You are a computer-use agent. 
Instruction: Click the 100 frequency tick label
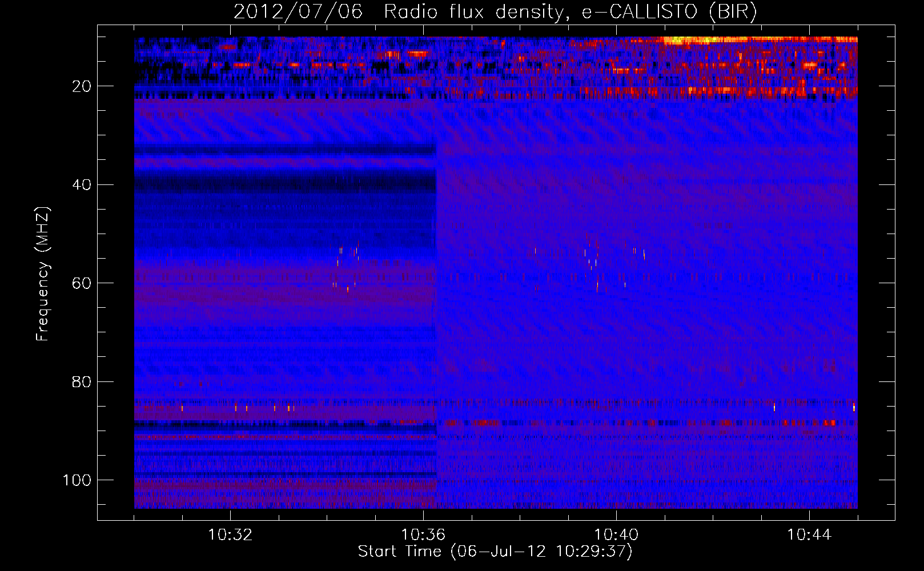pyautogui.click(x=77, y=480)
